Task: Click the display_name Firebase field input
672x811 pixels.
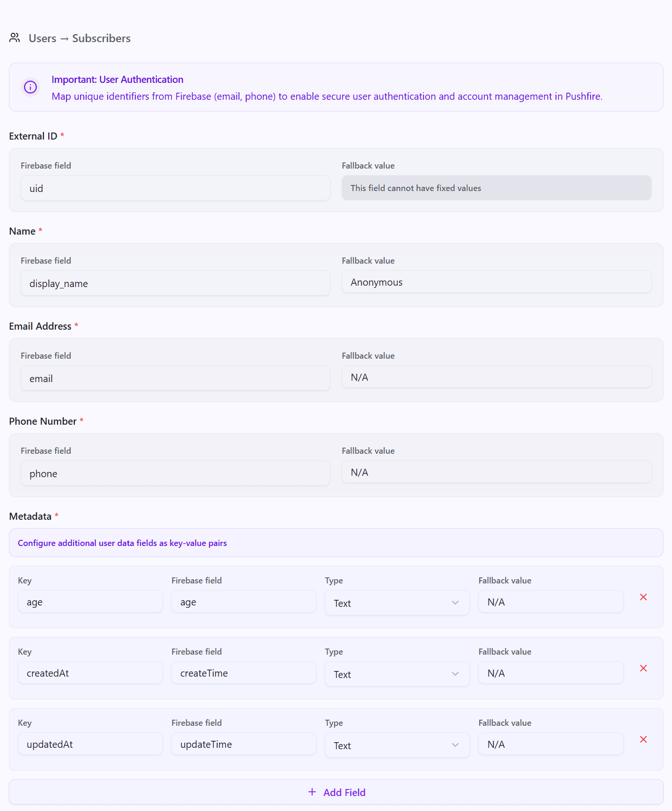Action: (175, 283)
